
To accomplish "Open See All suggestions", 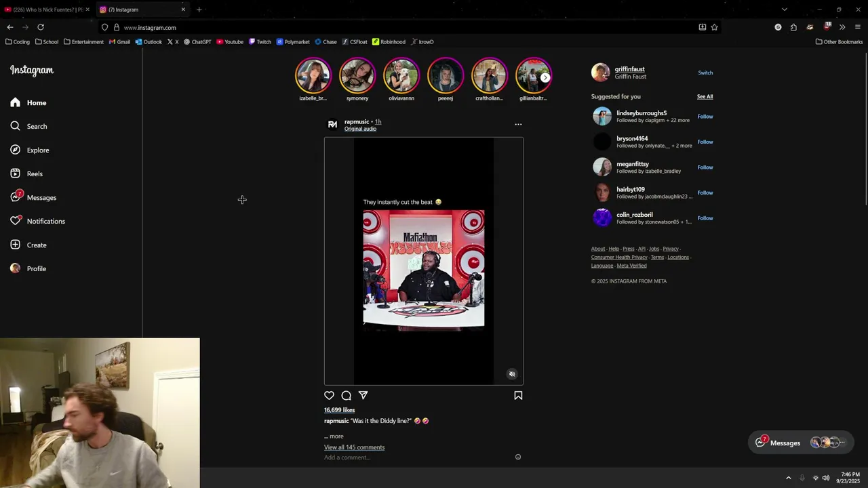I will coord(705,97).
